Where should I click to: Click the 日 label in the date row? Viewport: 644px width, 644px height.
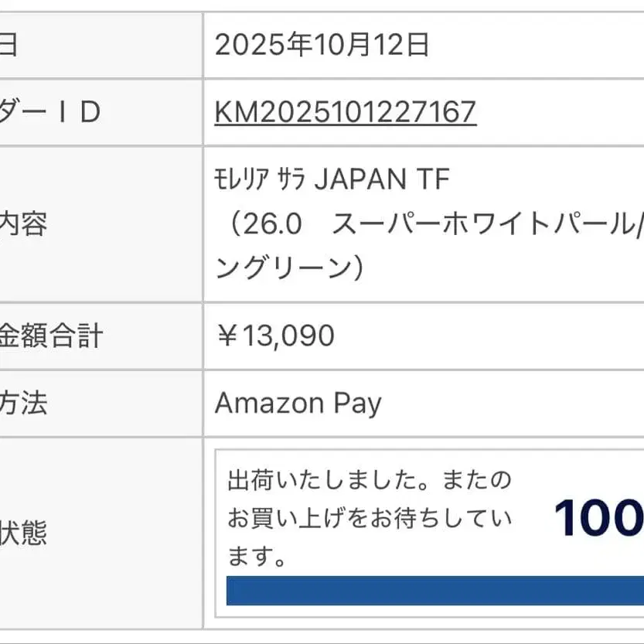8,46
